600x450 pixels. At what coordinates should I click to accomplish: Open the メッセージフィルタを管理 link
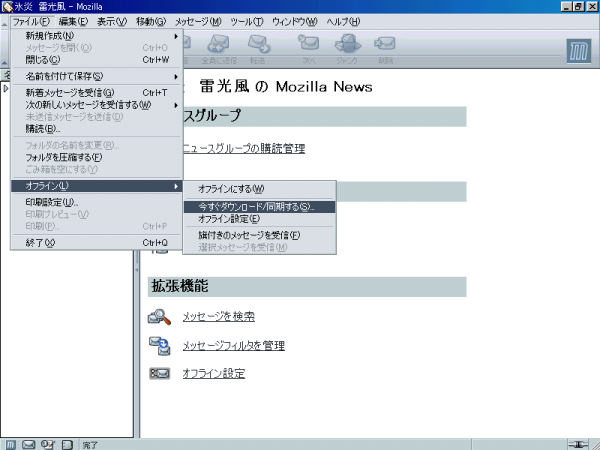coord(233,346)
